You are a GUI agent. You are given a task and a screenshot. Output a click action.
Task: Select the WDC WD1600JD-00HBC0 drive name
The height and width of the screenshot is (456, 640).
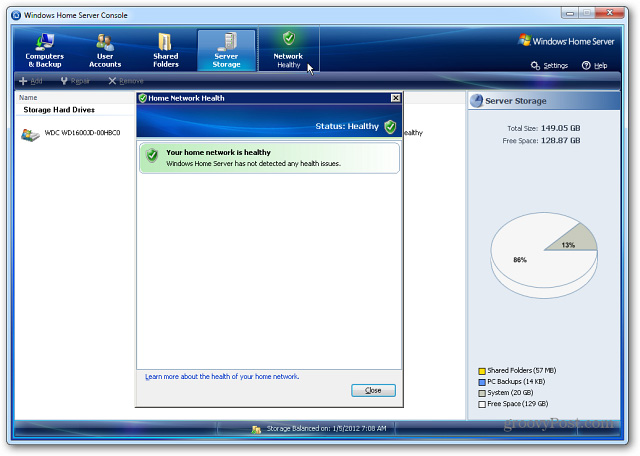[82, 133]
